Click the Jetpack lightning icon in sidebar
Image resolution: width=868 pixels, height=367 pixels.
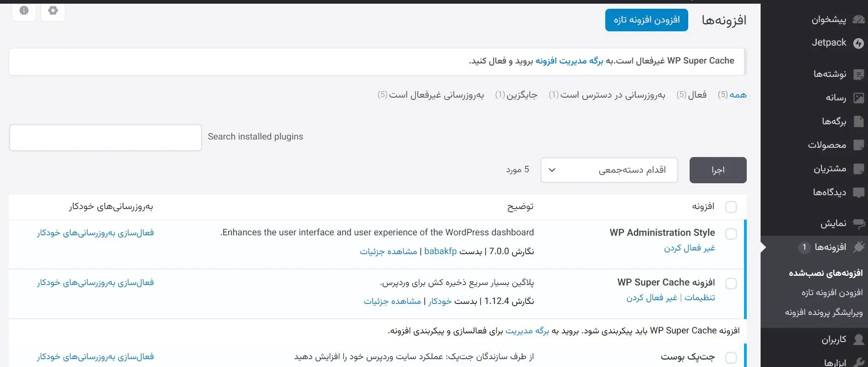coord(858,43)
